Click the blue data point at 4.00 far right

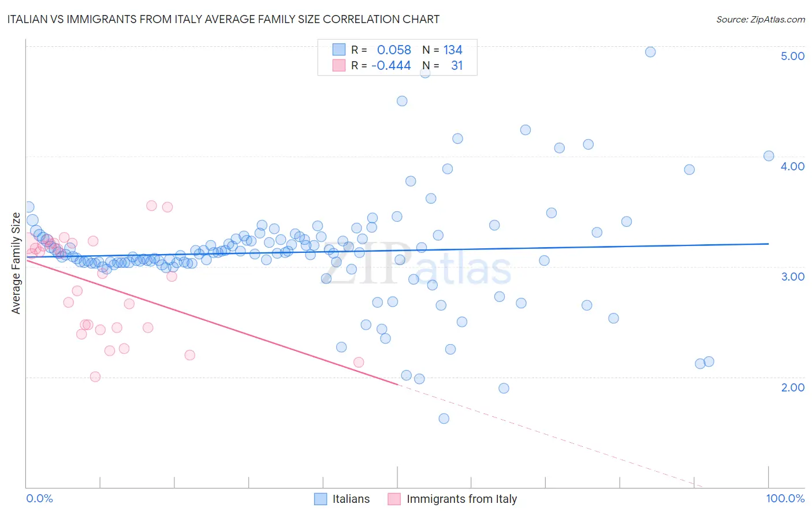point(769,156)
